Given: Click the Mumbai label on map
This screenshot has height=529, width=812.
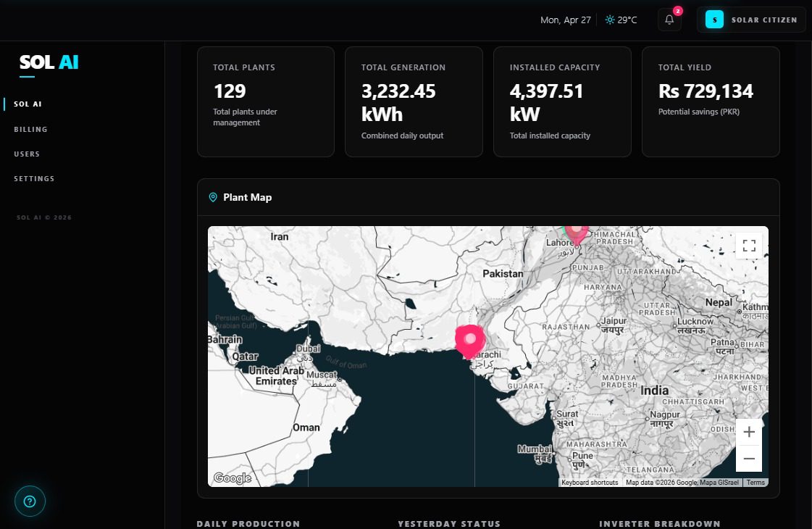Looking at the screenshot, I should (535, 449).
